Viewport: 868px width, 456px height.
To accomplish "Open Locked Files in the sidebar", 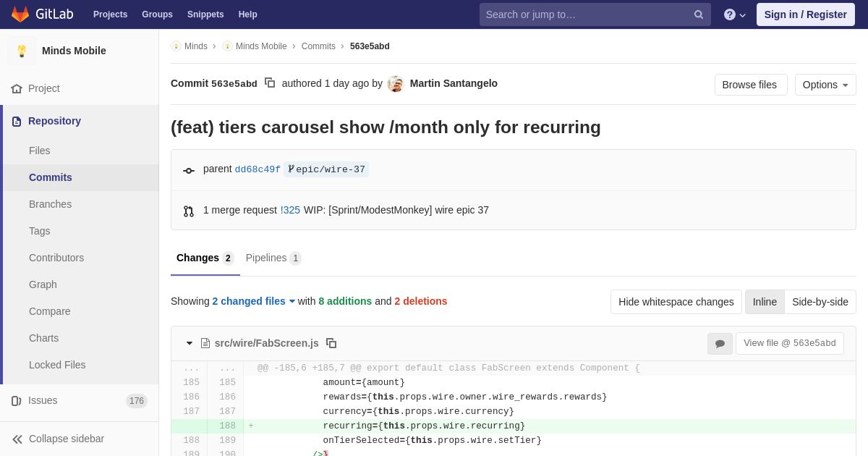I will point(57,365).
